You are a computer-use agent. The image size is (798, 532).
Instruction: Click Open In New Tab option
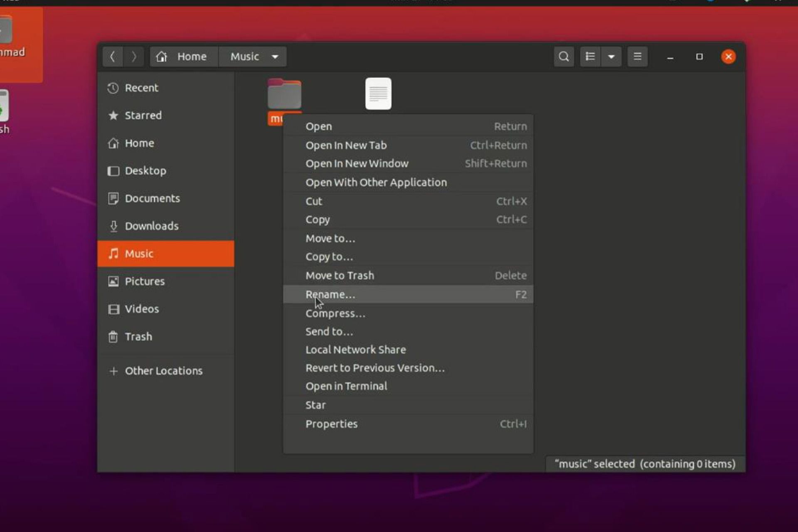coord(346,145)
